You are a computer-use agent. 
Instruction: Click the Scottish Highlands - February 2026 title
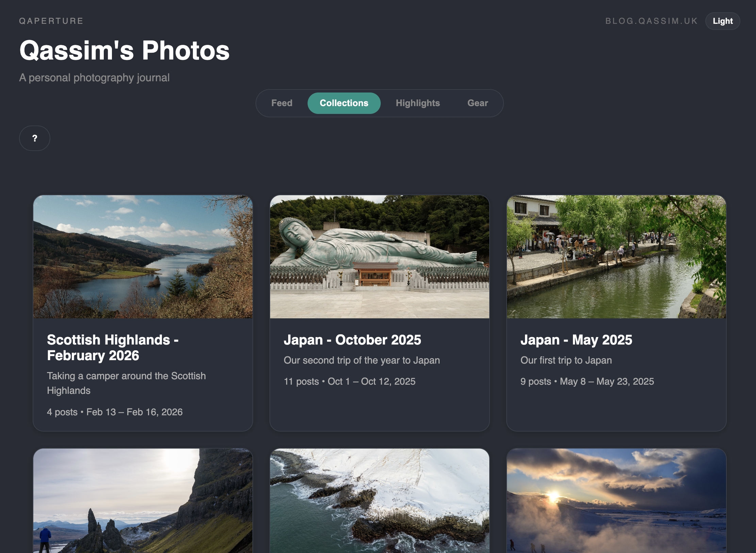click(x=113, y=348)
